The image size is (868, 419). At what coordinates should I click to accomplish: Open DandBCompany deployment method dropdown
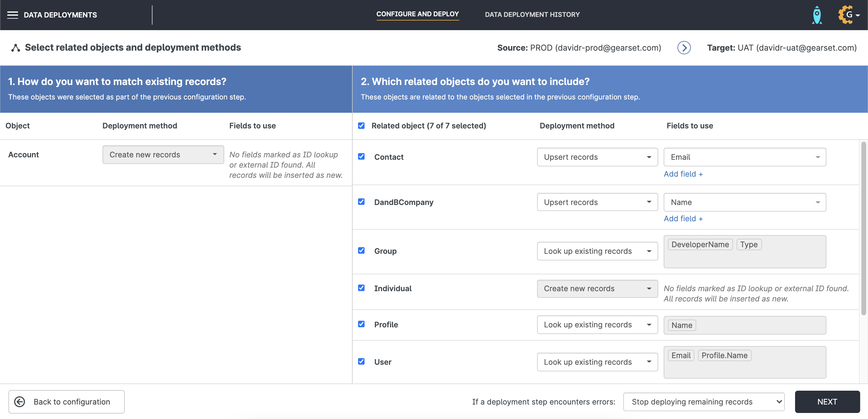pyautogui.click(x=597, y=202)
